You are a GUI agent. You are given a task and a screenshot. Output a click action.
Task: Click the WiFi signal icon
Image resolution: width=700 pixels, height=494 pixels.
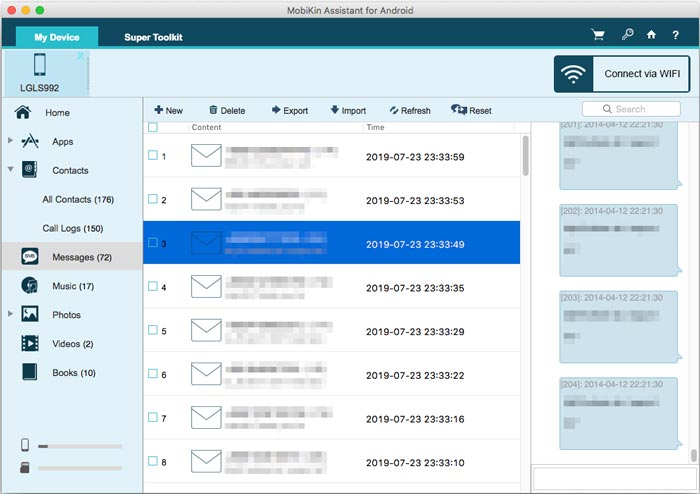pyautogui.click(x=573, y=74)
